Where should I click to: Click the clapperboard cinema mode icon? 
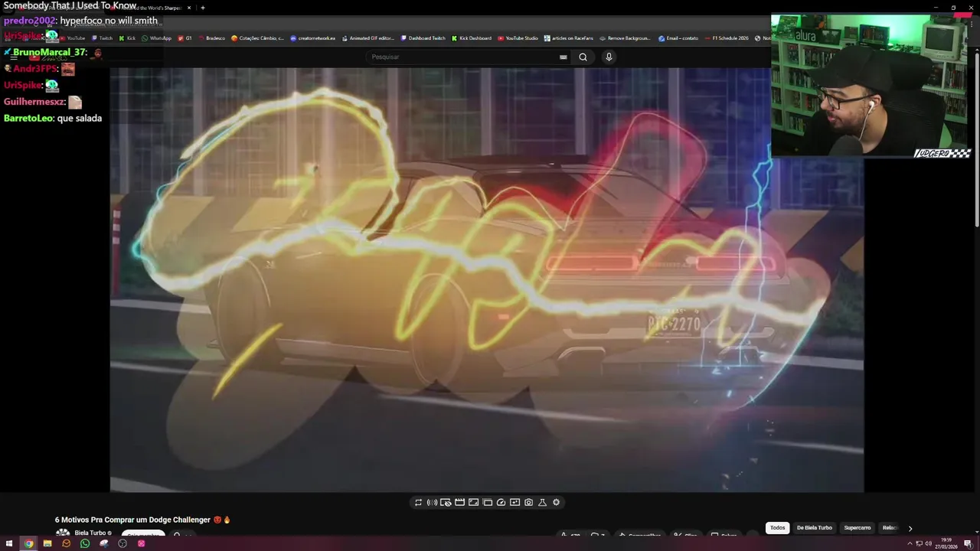point(459,503)
